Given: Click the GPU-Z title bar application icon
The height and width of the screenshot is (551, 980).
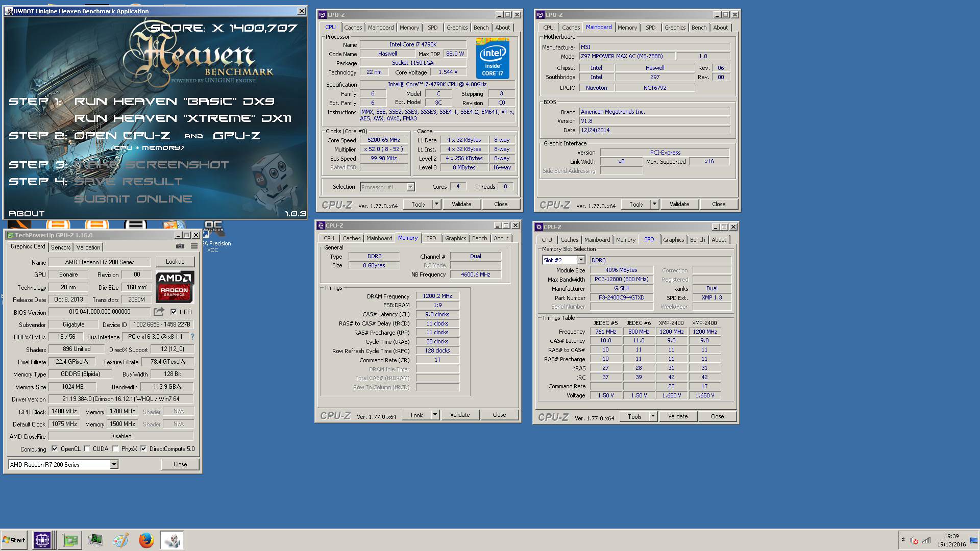Looking at the screenshot, I should [10, 235].
